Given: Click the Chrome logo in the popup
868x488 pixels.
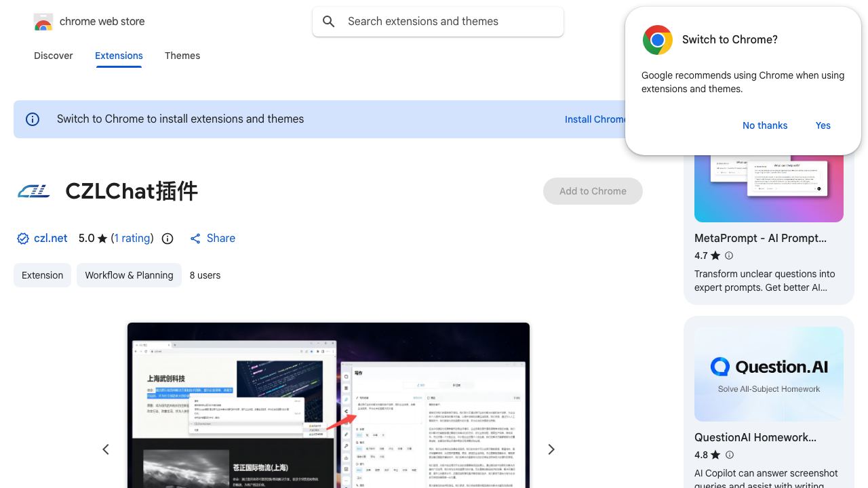Looking at the screenshot, I should click(657, 40).
